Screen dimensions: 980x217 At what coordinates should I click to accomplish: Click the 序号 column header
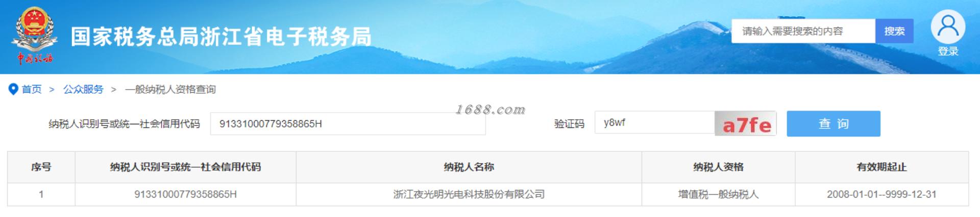41,167
